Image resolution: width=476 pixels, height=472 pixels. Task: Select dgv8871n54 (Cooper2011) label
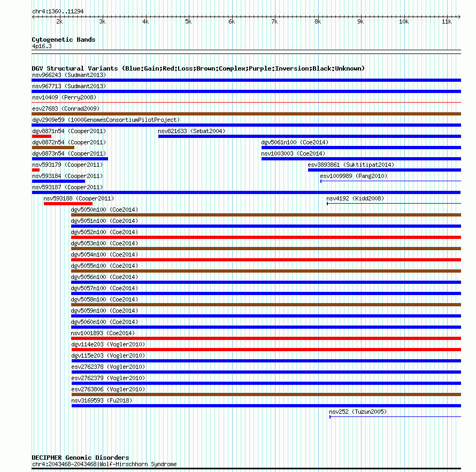(69, 131)
